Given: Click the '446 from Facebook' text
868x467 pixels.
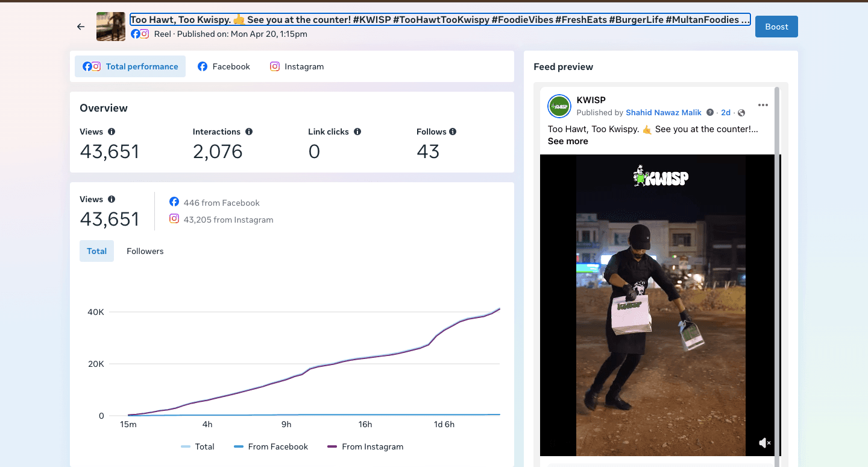Looking at the screenshot, I should coord(222,203).
